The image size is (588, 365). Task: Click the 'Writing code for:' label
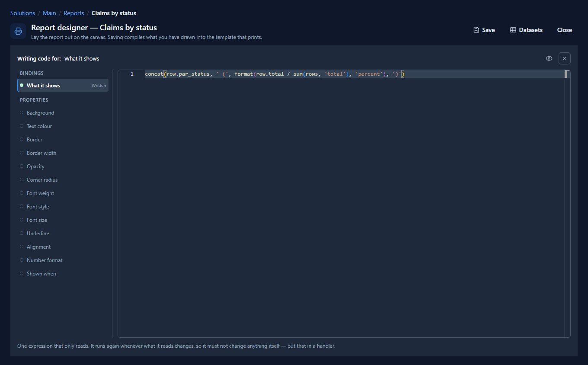[x=39, y=58]
